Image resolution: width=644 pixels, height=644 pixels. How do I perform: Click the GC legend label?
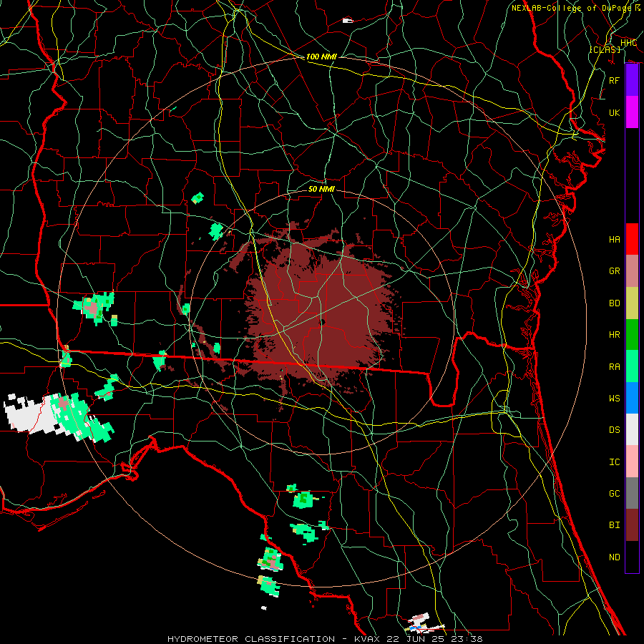point(614,494)
